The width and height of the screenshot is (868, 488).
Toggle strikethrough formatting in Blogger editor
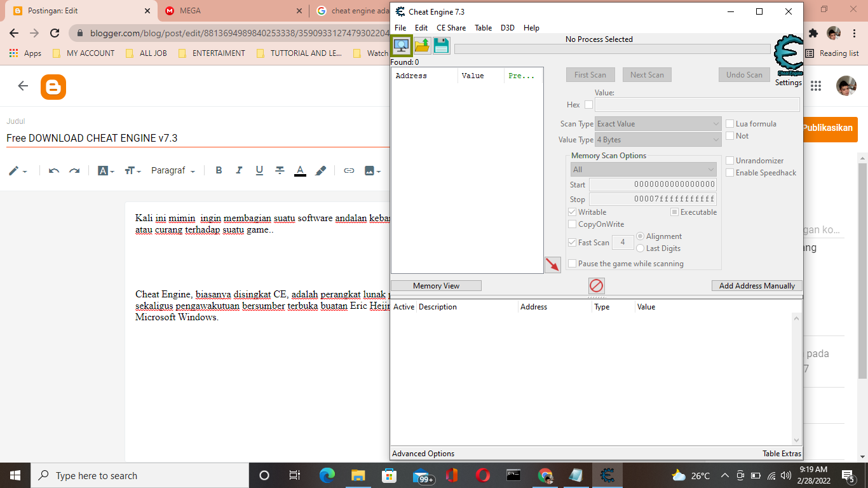[x=280, y=170]
